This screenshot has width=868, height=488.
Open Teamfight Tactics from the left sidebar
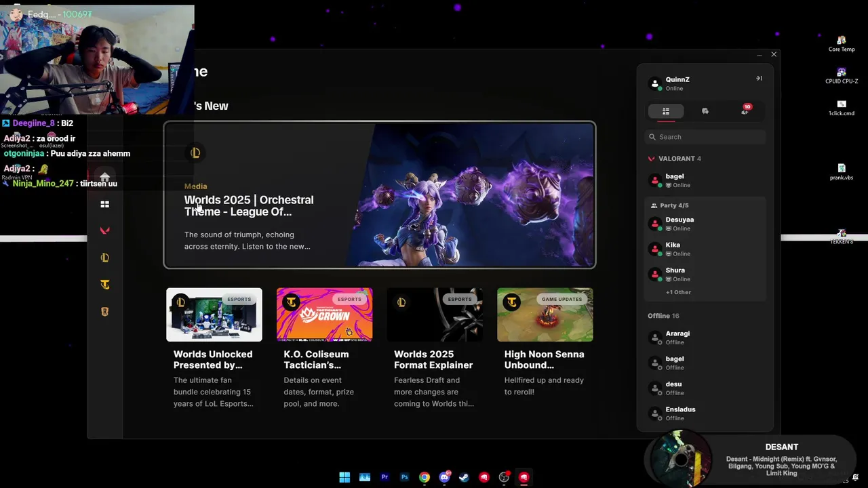click(104, 285)
